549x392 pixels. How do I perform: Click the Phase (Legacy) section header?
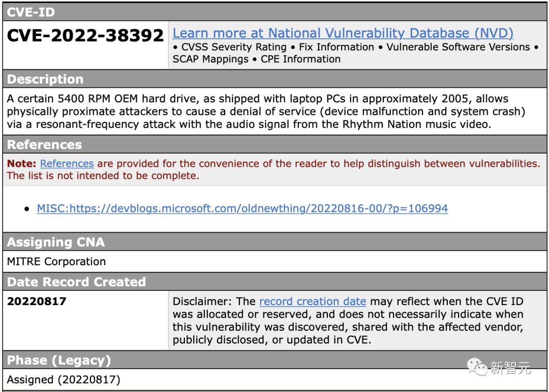[x=59, y=360]
